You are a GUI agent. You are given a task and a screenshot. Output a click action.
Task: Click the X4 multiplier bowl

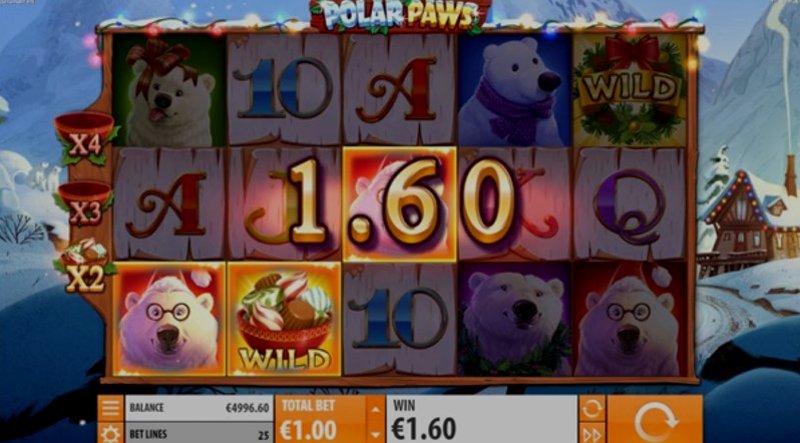(85, 137)
